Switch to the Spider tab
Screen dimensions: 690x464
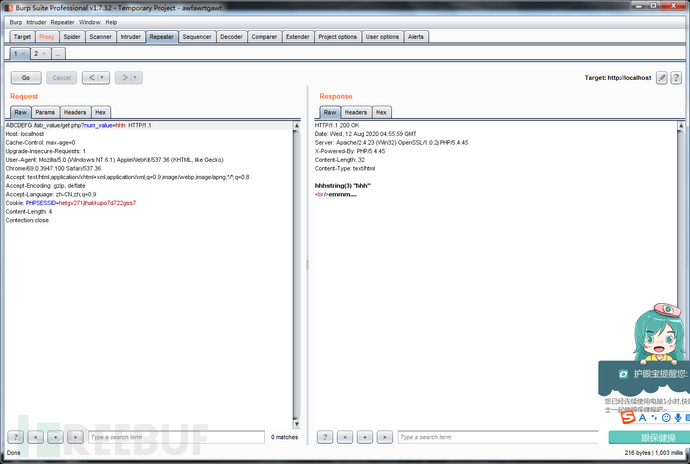[x=72, y=37]
